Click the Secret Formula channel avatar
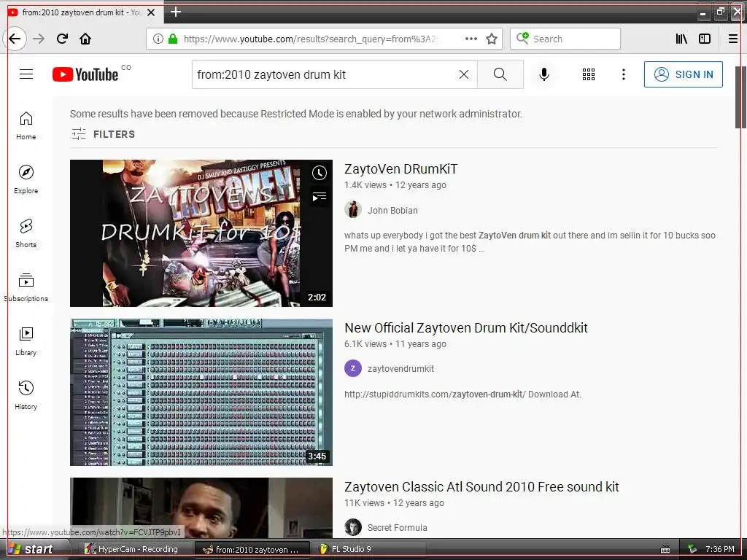The image size is (747, 560). pyautogui.click(x=353, y=527)
